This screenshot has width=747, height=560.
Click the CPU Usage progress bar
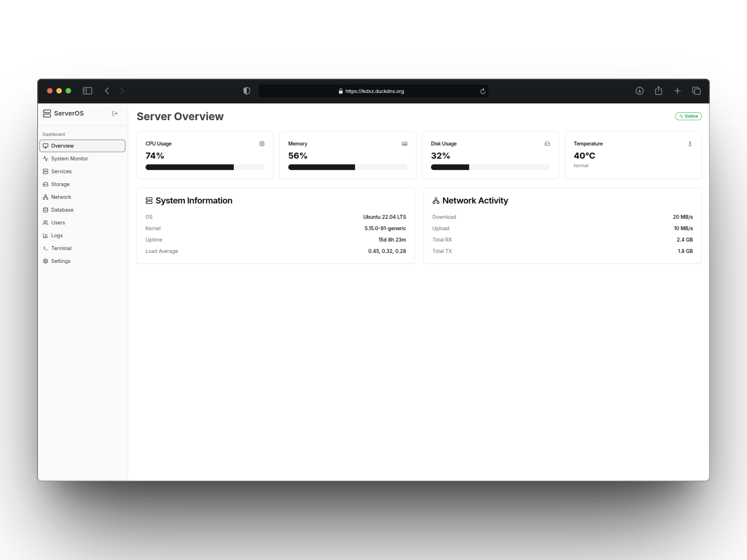click(205, 167)
